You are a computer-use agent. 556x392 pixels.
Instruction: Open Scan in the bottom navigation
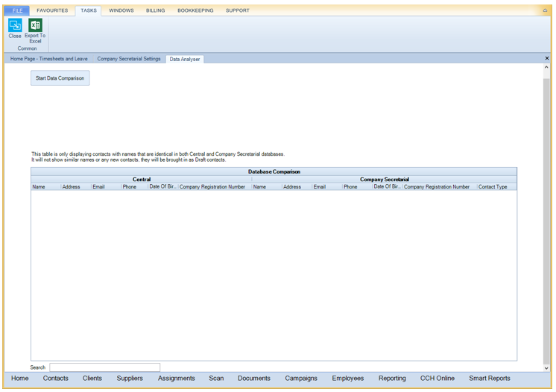click(x=216, y=378)
